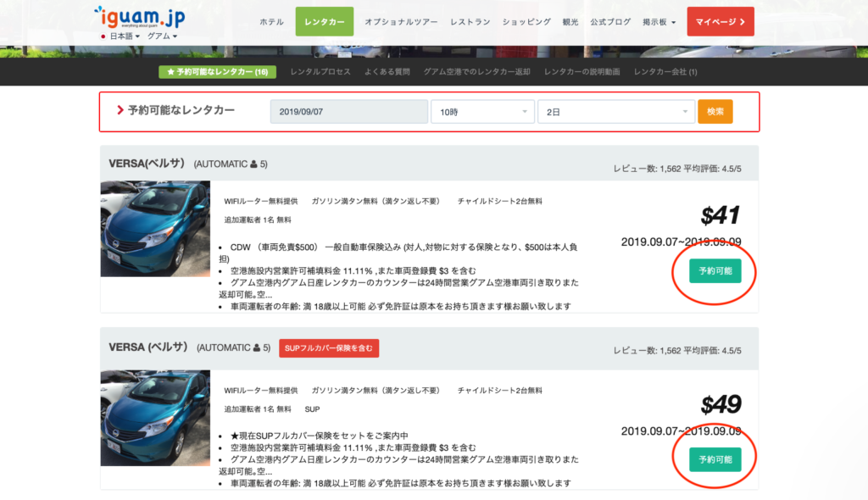Open the レンタカーの説明動画 tab
Image resolution: width=868 pixels, height=500 pixels.
pos(581,72)
